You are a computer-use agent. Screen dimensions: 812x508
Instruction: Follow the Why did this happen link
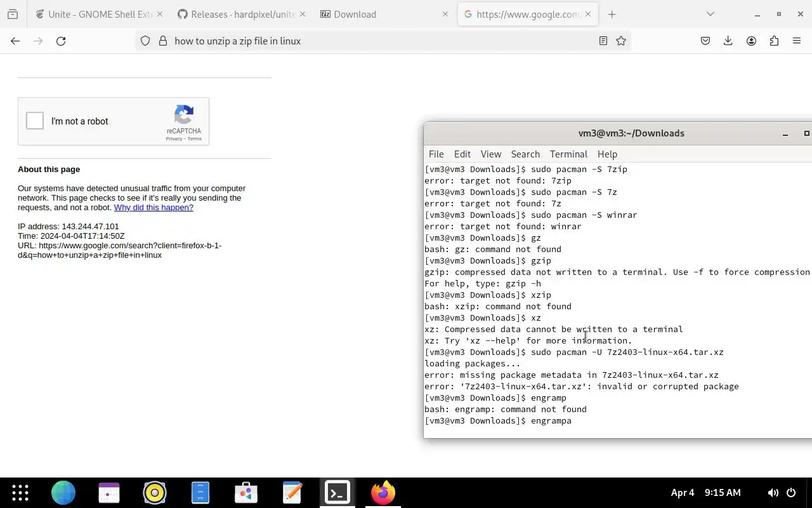tap(154, 207)
